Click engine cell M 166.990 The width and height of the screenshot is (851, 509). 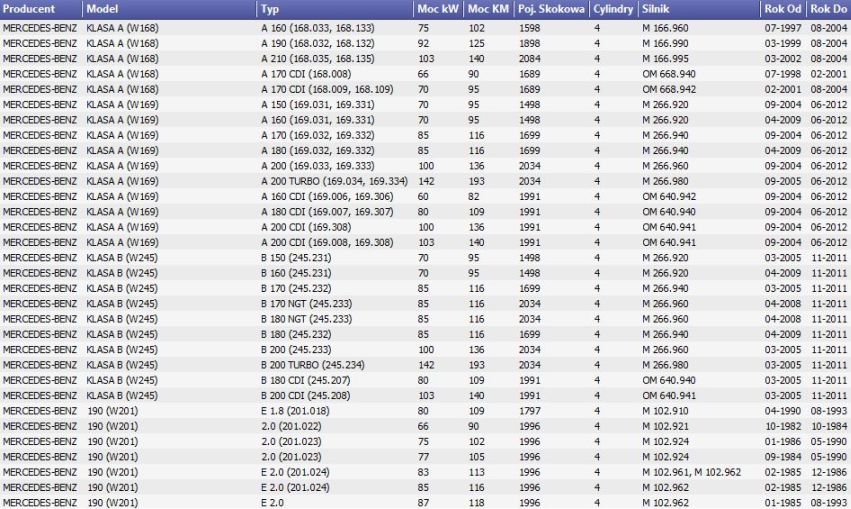coord(665,43)
